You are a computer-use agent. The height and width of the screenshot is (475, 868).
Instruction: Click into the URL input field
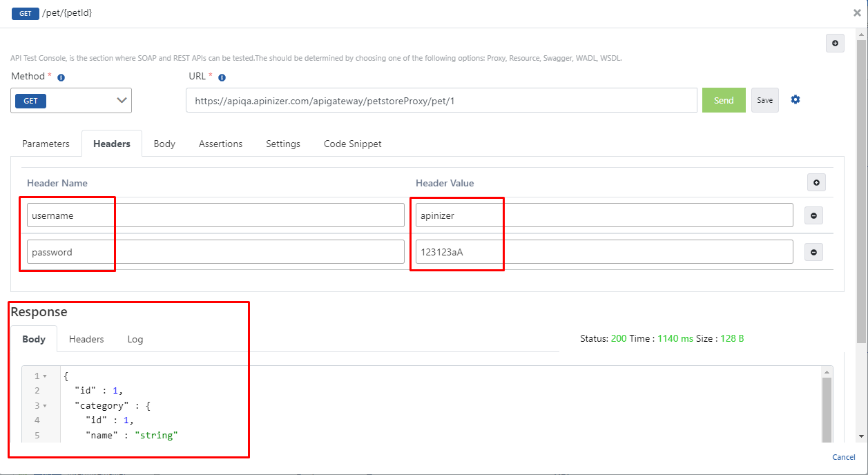(441, 101)
